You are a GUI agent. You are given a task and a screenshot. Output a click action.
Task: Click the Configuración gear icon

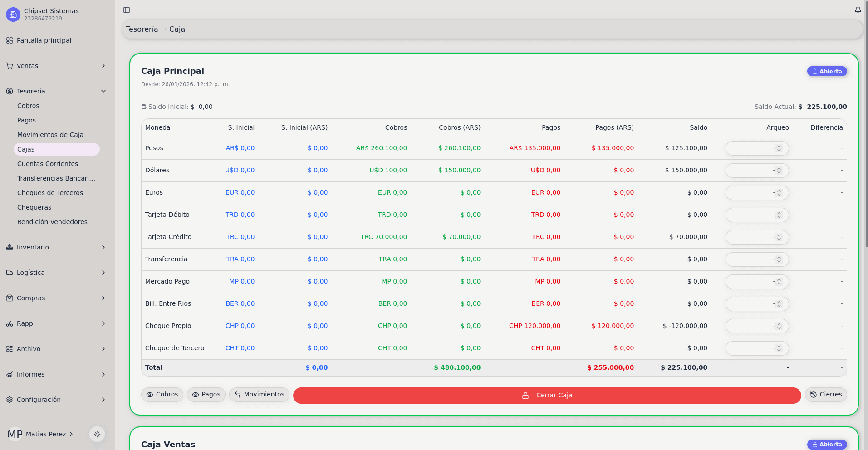(10, 400)
